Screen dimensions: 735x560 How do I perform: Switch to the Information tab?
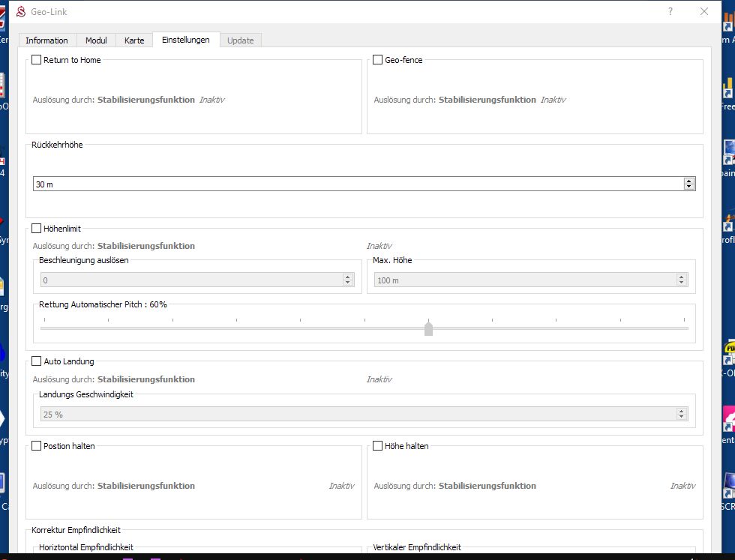click(46, 40)
